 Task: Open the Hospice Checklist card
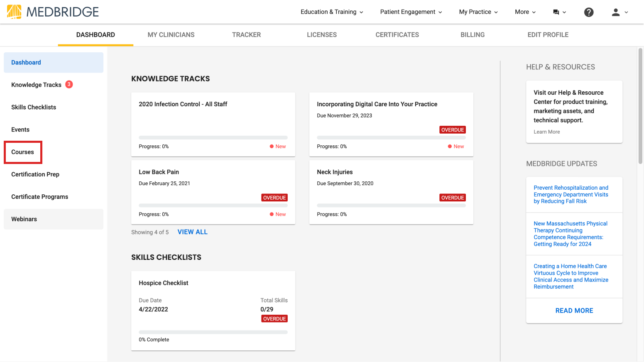(x=213, y=311)
